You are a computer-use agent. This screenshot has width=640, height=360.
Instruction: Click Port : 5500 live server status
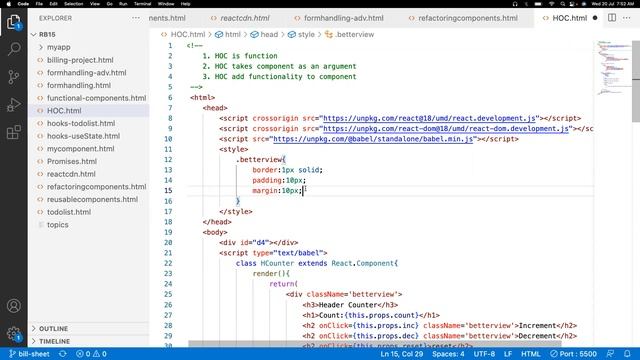573,354
